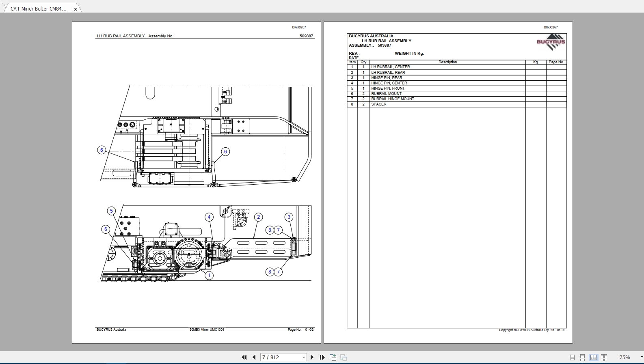Click callout balloon 1 in lower drawing
The width and height of the screenshot is (644, 364).
(x=209, y=276)
